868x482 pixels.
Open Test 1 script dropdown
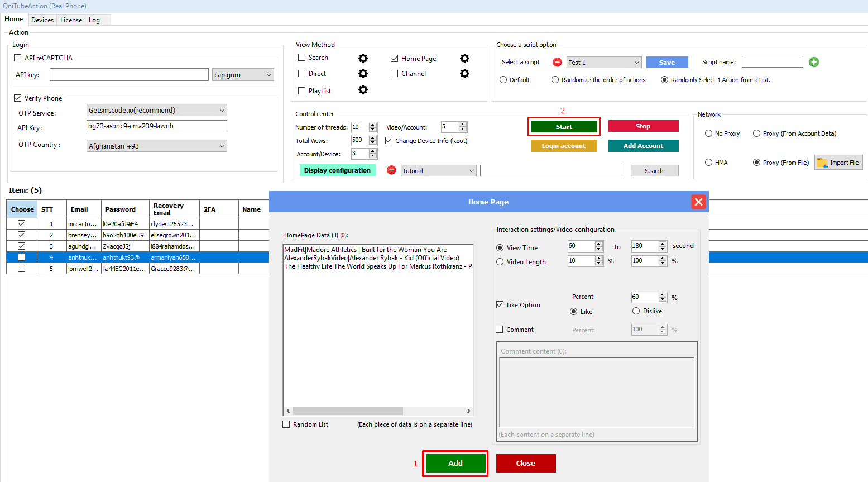(x=604, y=62)
